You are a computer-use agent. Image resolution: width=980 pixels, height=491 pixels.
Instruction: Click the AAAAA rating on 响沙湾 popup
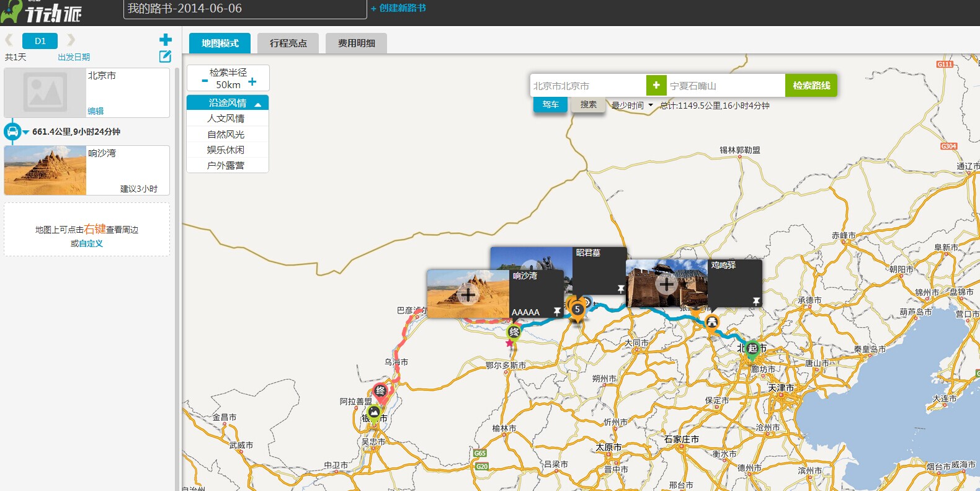(525, 312)
